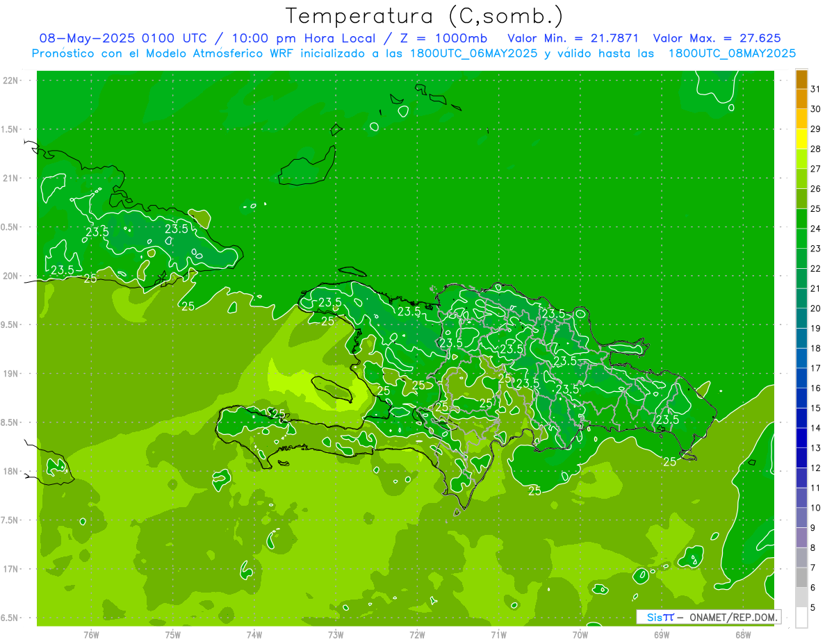Pick the light gray legend band between 5 and 6
834x644 pixels.
801,597
